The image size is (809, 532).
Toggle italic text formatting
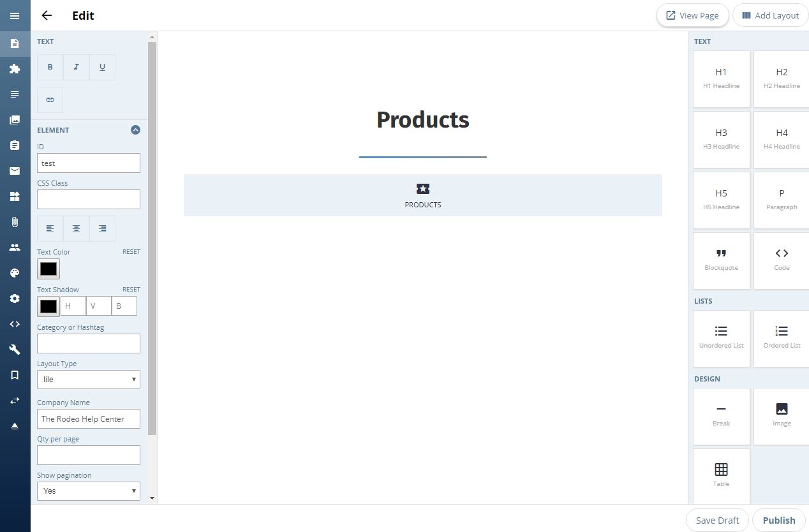76,67
